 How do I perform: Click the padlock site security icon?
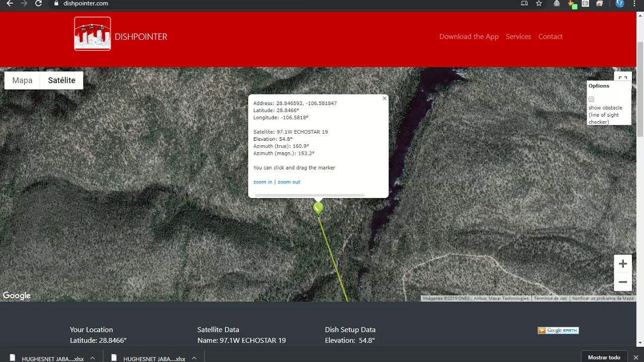pos(56,4)
